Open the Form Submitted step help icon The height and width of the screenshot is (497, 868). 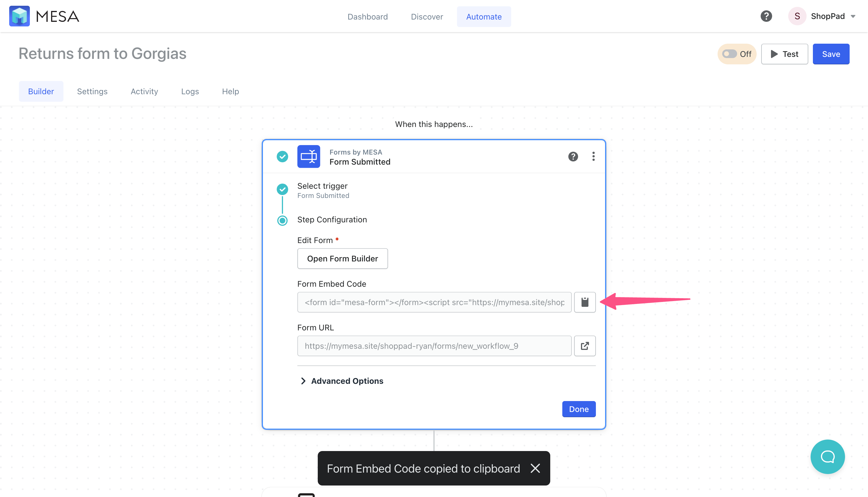pos(573,156)
